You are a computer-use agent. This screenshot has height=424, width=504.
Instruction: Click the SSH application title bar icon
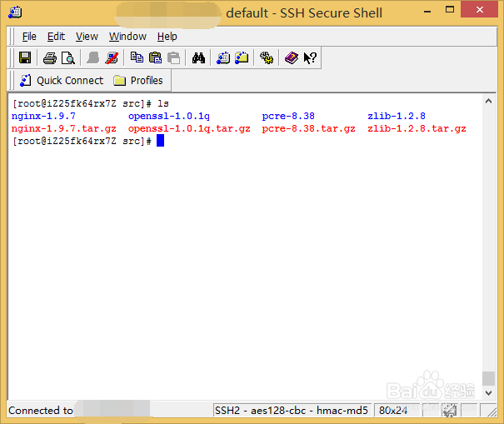point(15,12)
